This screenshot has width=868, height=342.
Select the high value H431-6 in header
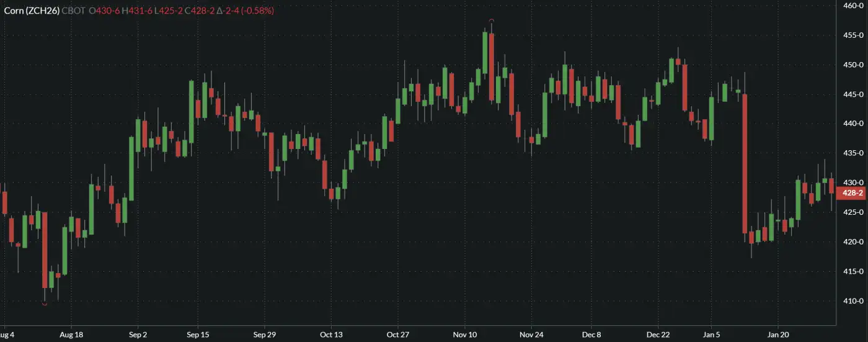point(138,11)
